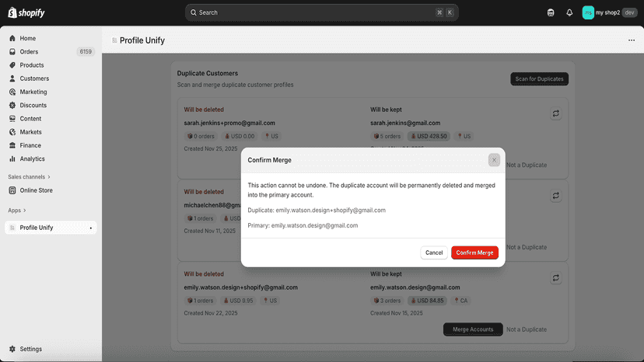The image size is (644, 362).
Task: Click the USD 9.95 tag
Action: (x=239, y=301)
